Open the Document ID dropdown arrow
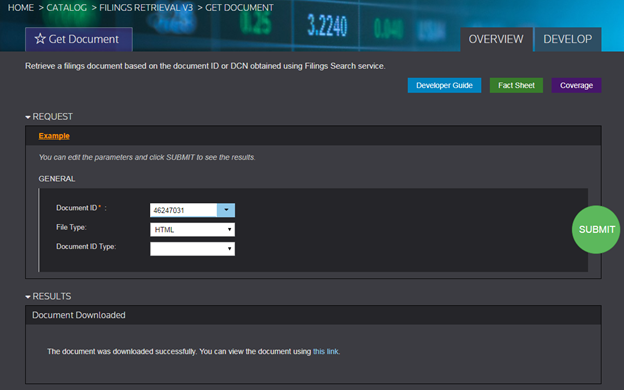 tap(226, 210)
